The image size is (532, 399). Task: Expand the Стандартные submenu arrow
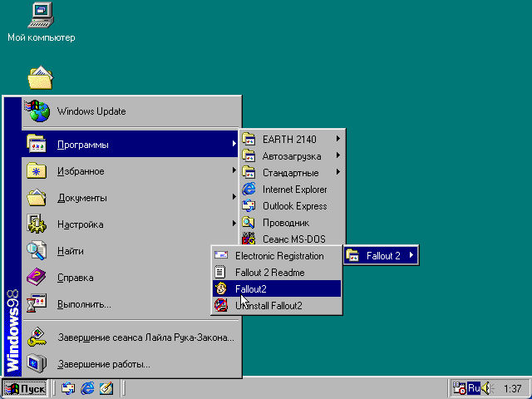(x=338, y=172)
